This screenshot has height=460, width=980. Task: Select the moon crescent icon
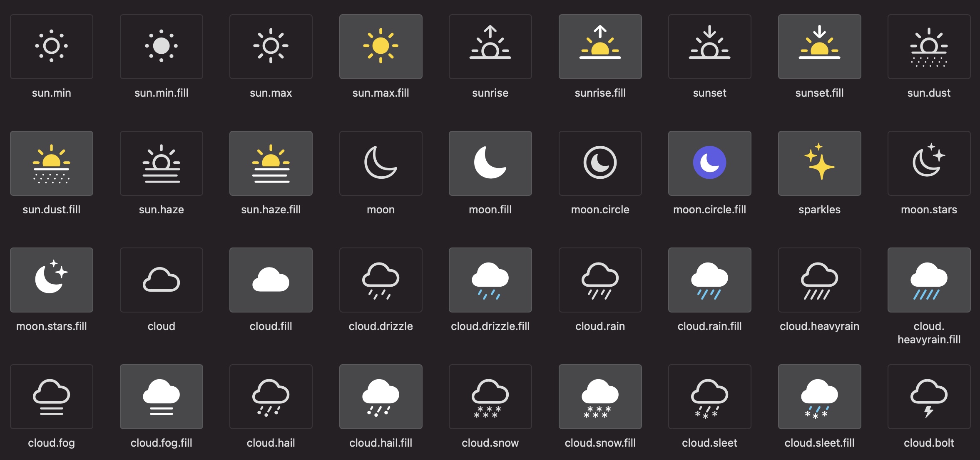381,163
